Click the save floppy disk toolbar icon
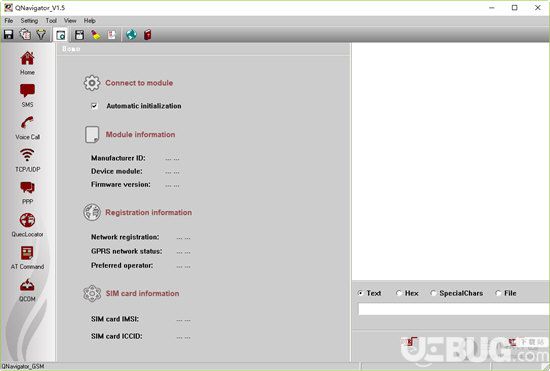 point(8,34)
